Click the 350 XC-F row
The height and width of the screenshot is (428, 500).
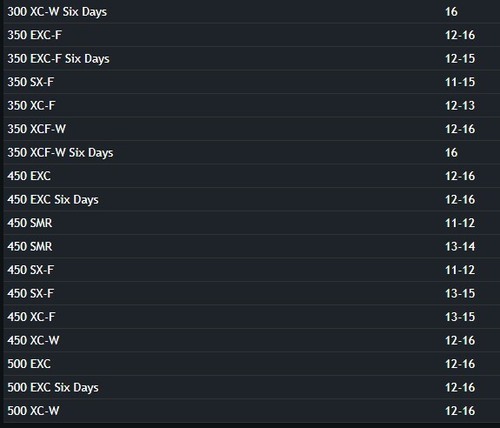tap(252, 105)
